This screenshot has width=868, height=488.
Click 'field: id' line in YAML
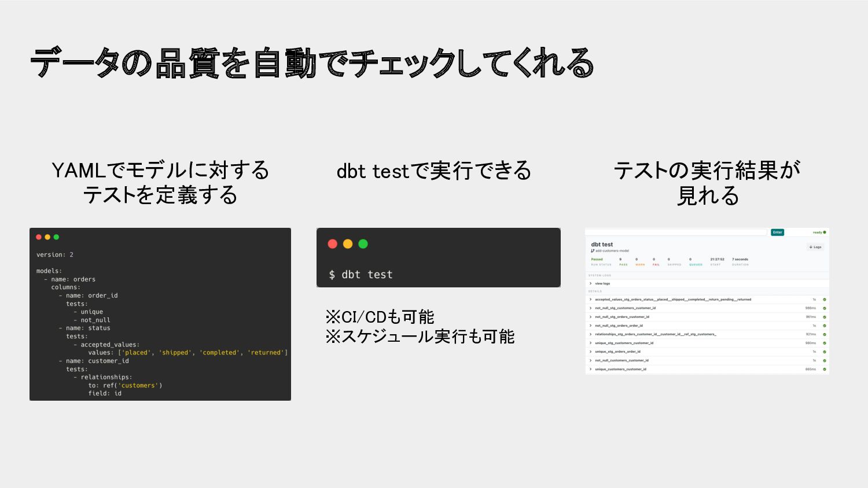(105, 394)
